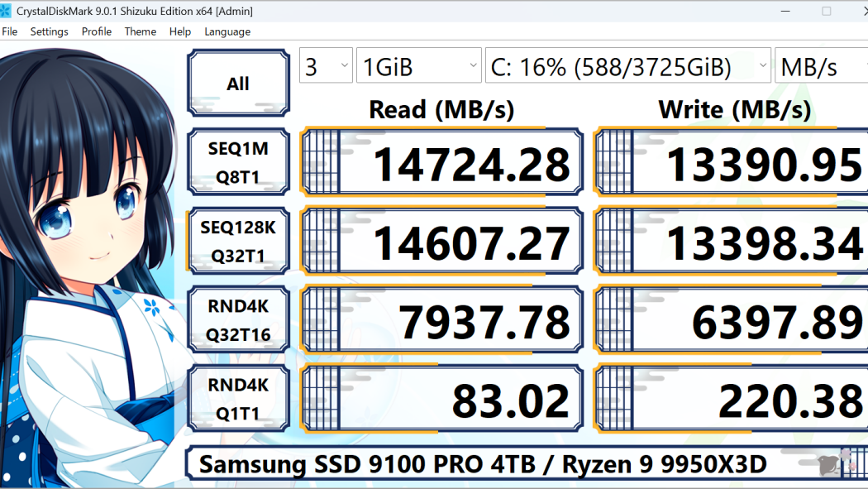Open the Profile menu

[97, 31]
